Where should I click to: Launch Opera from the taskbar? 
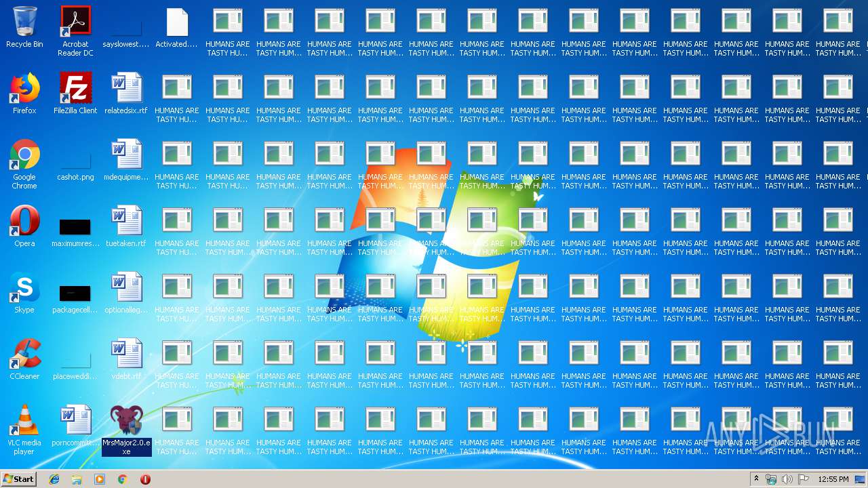(x=145, y=479)
